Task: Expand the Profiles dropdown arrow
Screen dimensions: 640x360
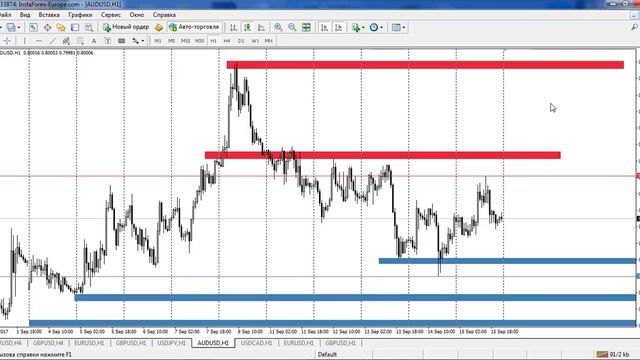Action: (19, 27)
